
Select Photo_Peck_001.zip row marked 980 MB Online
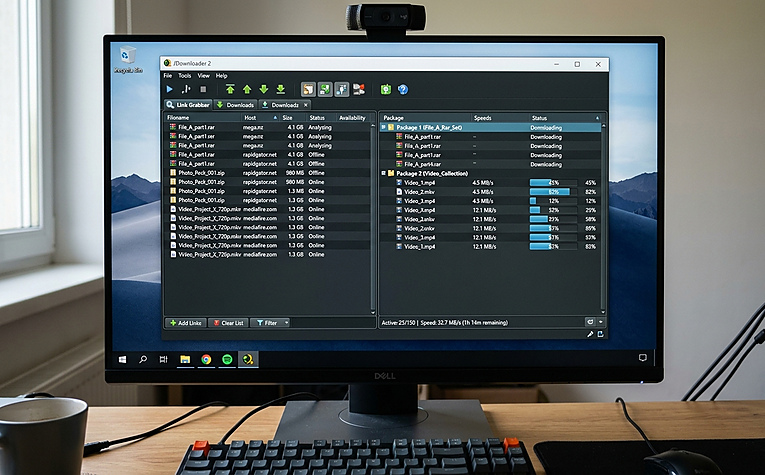[x=267, y=182]
